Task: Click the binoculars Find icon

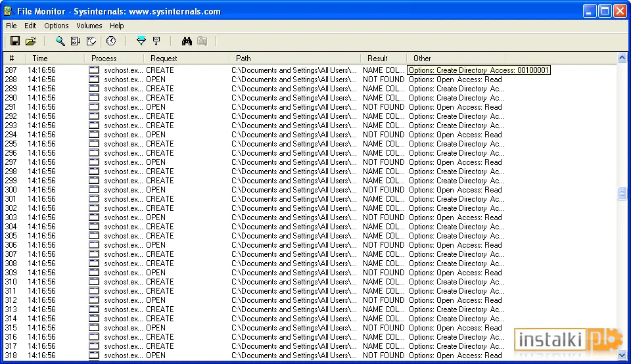Action: (187, 41)
